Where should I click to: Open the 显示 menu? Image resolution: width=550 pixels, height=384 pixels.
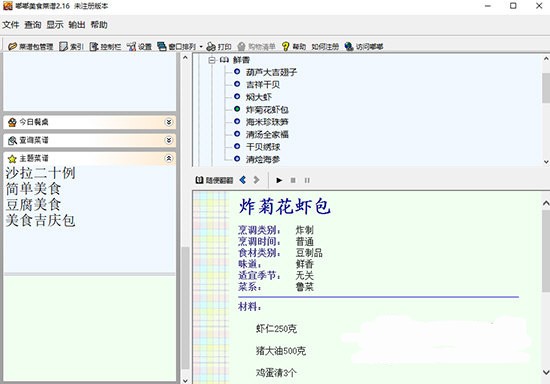pos(55,25)
